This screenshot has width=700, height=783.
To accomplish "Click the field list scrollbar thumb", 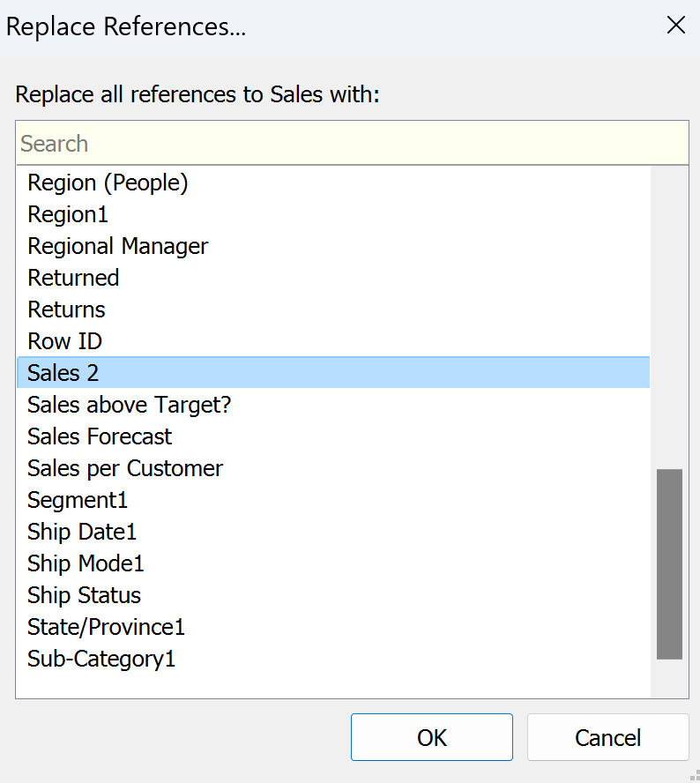I will pyautogui.click(x=669, y=564).
